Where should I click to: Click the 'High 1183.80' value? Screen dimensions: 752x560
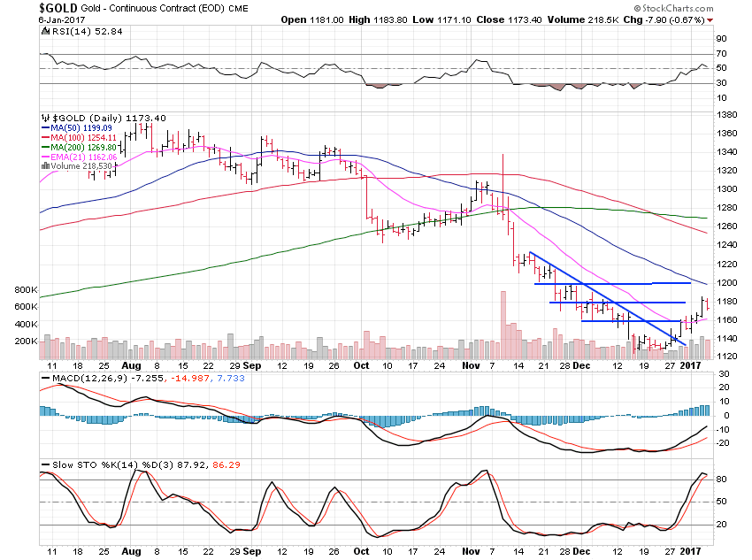click(378, 20)
